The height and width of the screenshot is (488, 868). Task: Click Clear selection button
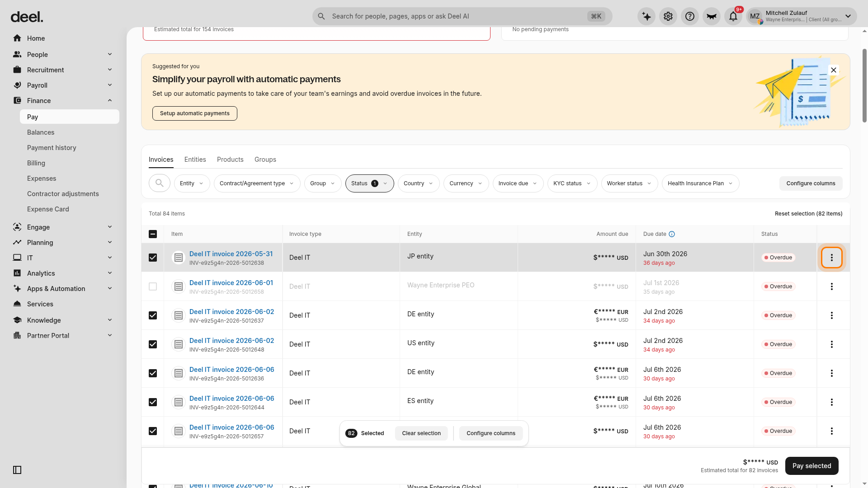(421, 433)
